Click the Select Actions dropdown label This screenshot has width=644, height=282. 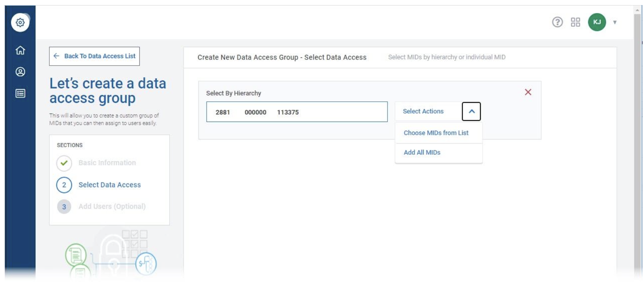[x=423, y=111]
